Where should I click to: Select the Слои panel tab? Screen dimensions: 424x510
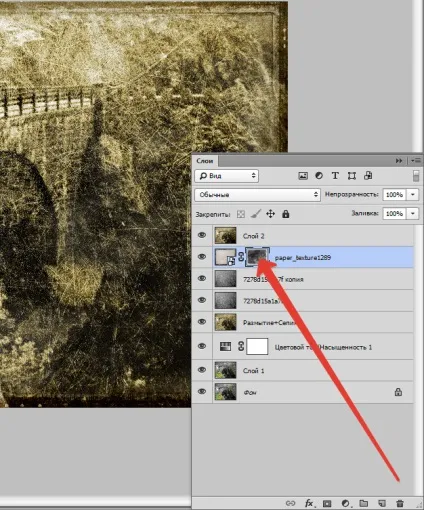[205, 161]
